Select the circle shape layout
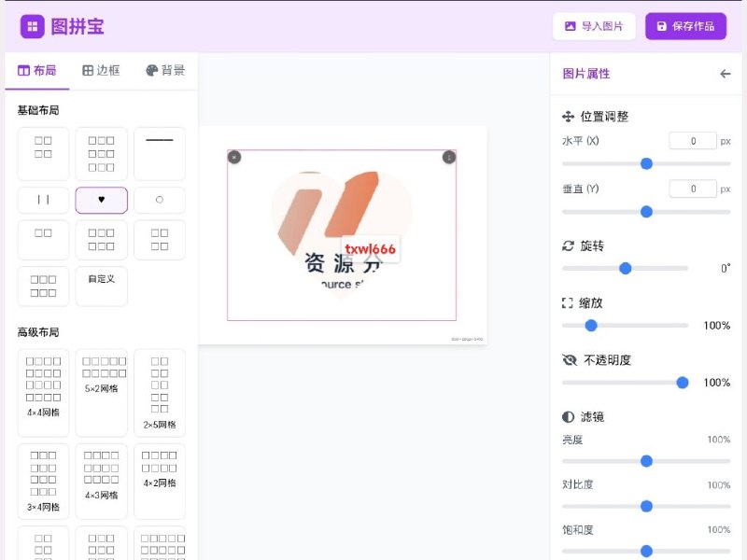 click(x=160, y=200)
